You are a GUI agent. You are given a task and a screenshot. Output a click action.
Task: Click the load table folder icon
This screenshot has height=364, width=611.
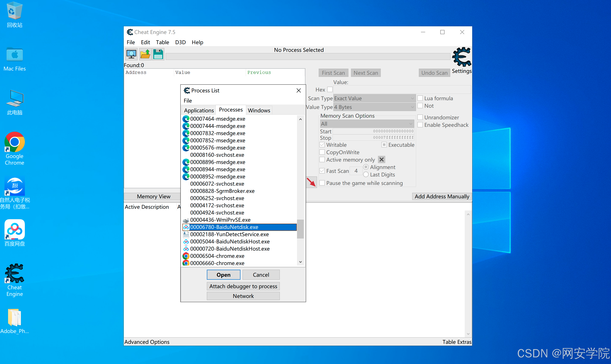tap(145, 54)
